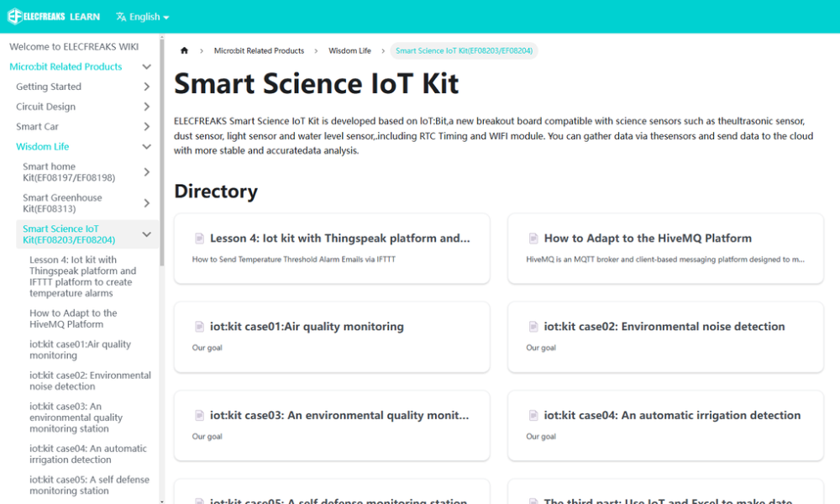Image resolution: width=840 pixels, height=504 pixels.
Task: Open case04 automatic irrigation sidebar sub-item
Action: click(x=88, y=454)
